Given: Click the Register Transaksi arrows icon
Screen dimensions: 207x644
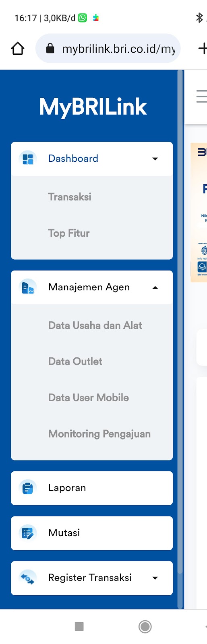Looking at the screenshot, I should (x=28, y=578).
